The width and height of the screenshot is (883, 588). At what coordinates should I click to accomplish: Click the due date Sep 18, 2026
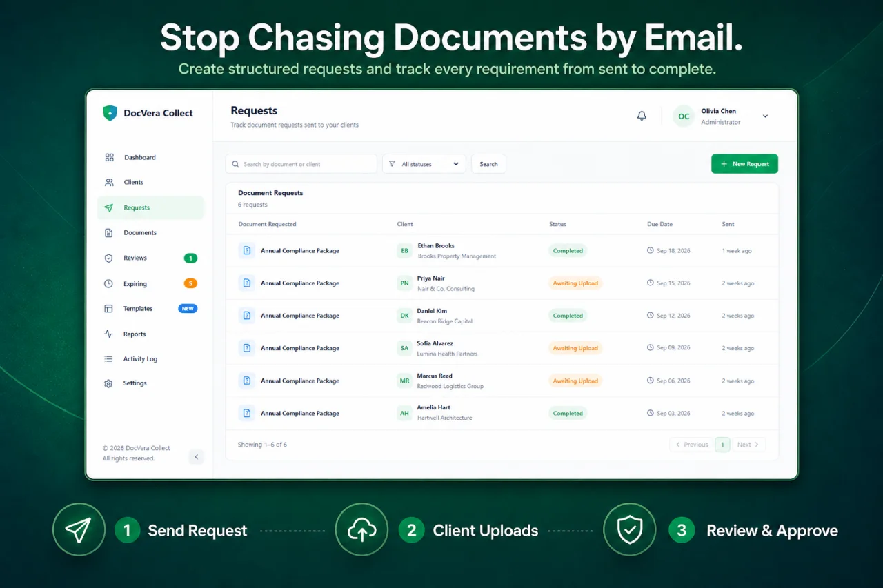click(673, 251)
